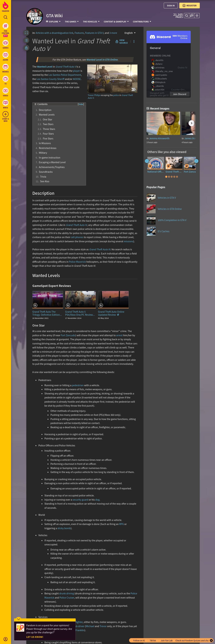Open the English language dropdown
The image size is (215, 644).
pos(130,33)
